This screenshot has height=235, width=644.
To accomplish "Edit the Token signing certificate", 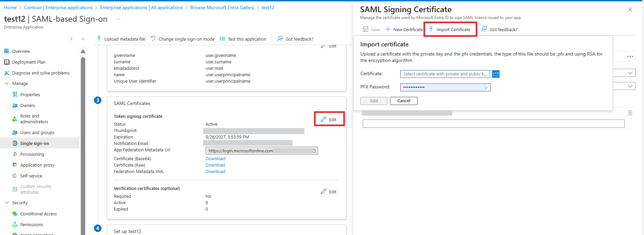I will 329,119.
